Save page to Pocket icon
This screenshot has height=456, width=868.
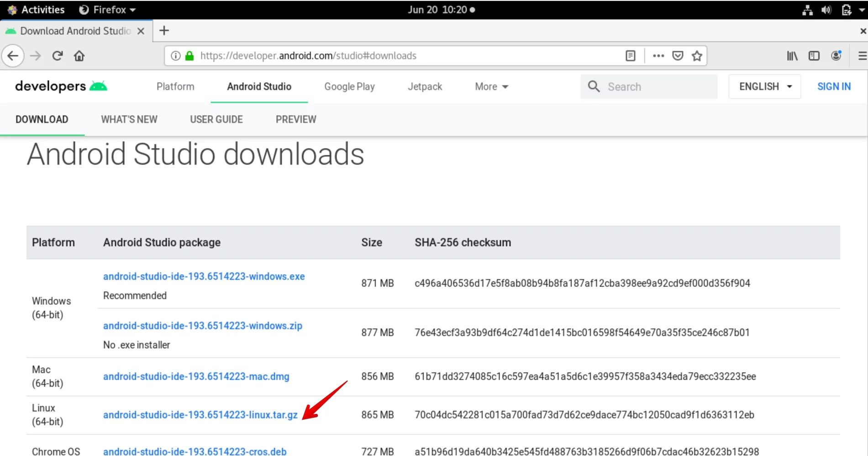tap(678, 56)
